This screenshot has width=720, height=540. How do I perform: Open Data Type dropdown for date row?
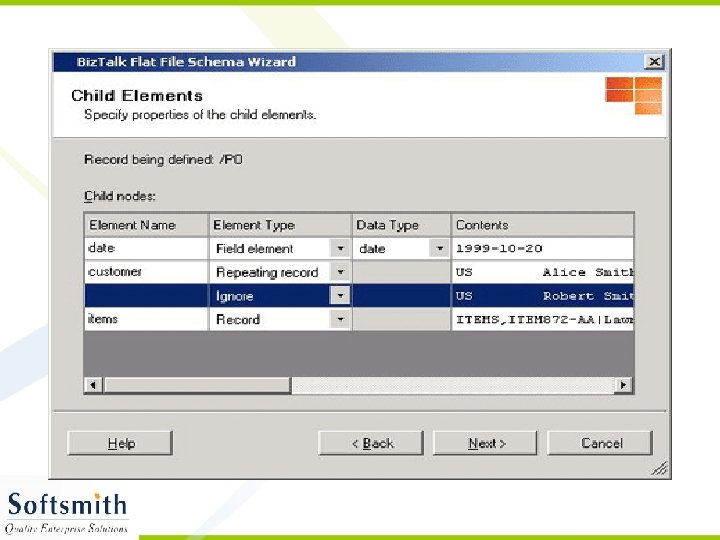(439, 248)
